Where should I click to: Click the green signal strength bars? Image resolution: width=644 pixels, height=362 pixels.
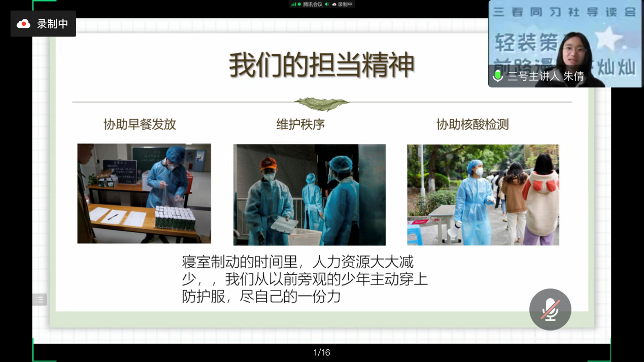click(x=294, y=4)
